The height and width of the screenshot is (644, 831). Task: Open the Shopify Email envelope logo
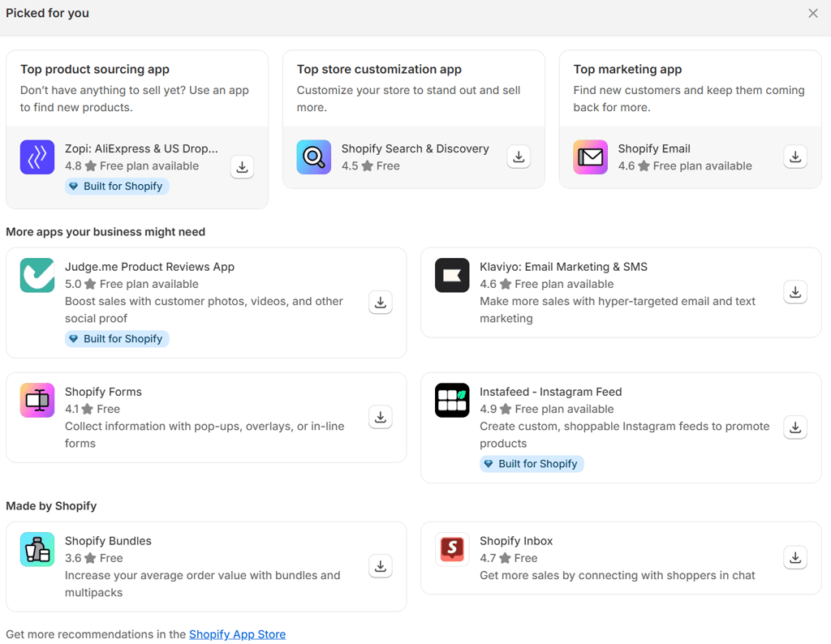(591, 157)
